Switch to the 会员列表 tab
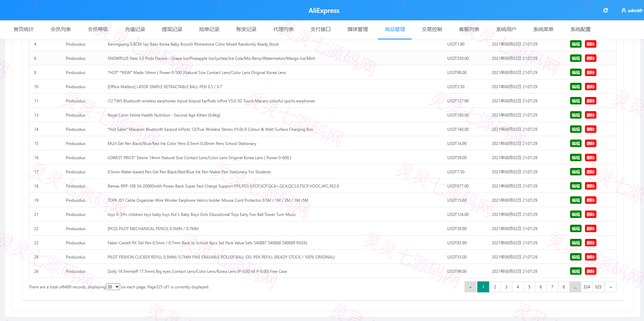Viewport: 644px width, 321px height. (x=61, y=29)
